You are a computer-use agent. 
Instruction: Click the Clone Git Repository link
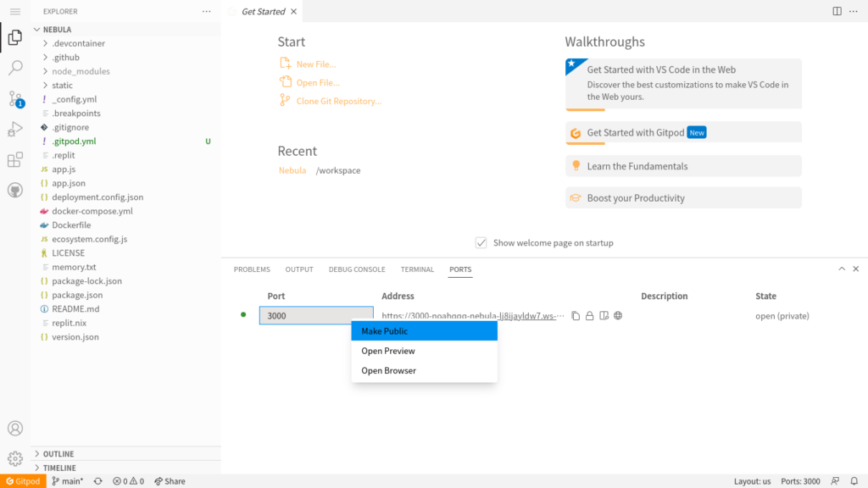pos(338,101)
